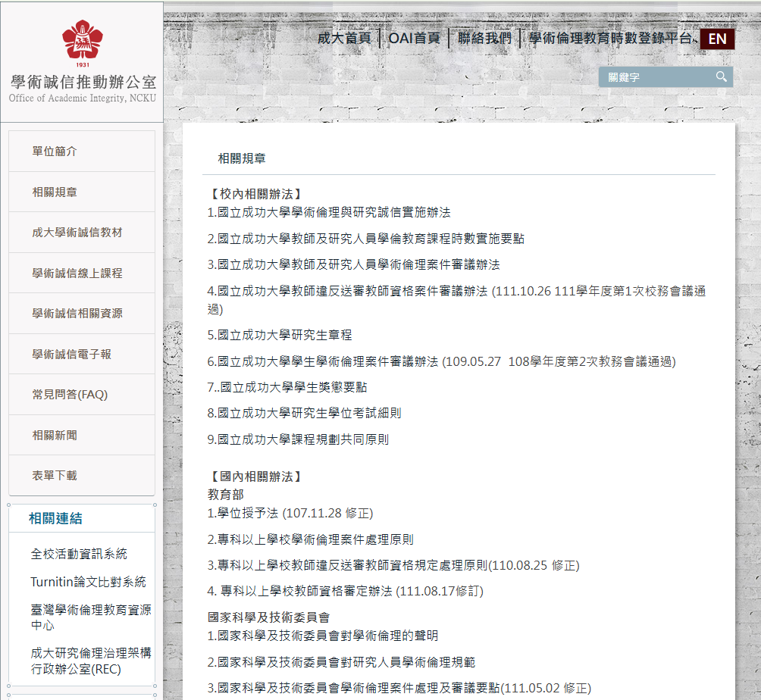Image resolution: width=761 pixels, height=700 pixels.
Task: Open 成大首頁 in top navigation
Action: click(344, 39)
